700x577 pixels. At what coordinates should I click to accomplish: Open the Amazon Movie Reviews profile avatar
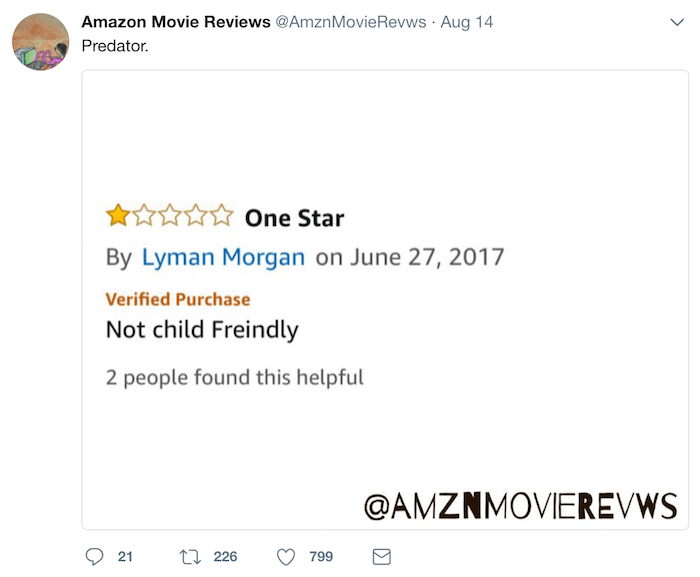[41, 42]
